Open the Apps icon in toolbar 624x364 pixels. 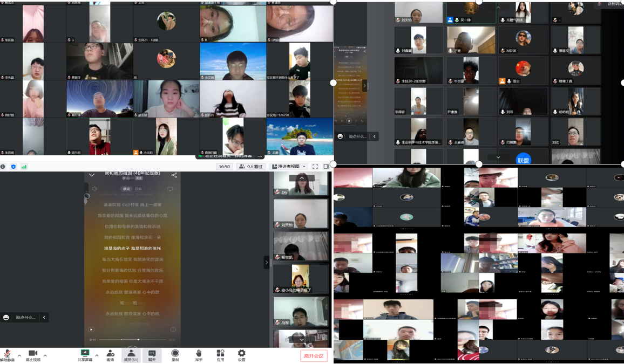(220, 354)
